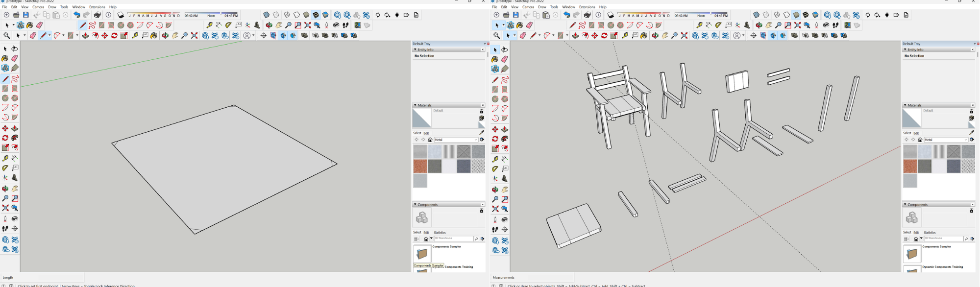Click Undo in the left window's standard toolbar
This screenshot has height=287, width=980.
pos(77,15)
